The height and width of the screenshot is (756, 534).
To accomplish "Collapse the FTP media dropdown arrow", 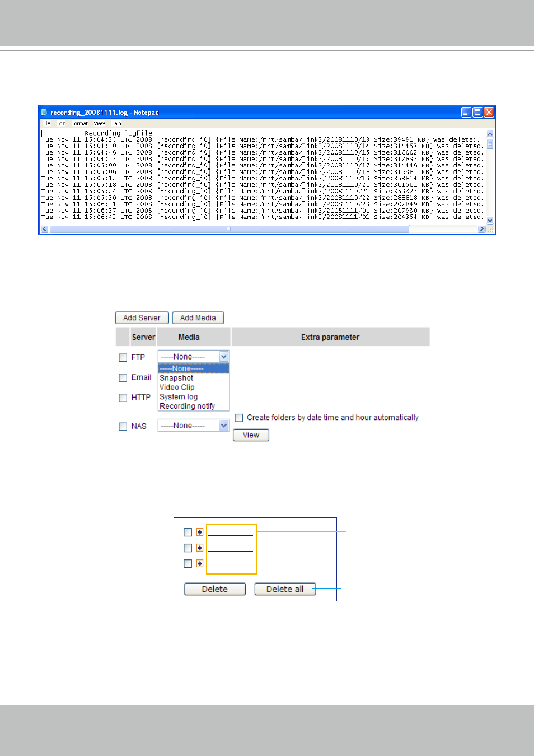I will [x=224, y=357].
